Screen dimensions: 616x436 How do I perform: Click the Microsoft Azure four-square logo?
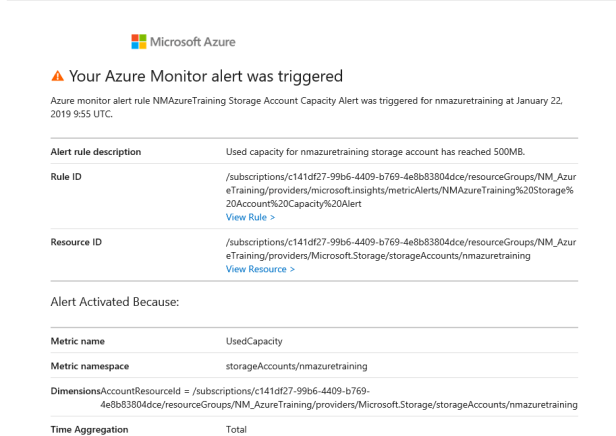(x=140, y=42)
